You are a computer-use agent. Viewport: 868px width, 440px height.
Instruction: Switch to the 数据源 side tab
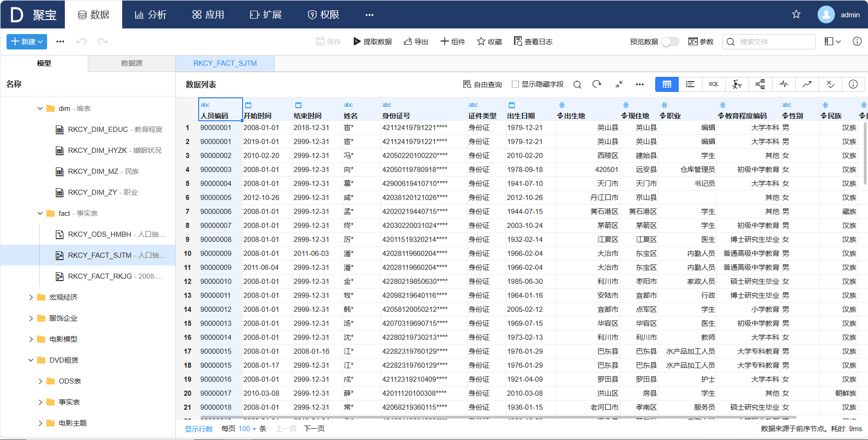[x=132, y=63]
